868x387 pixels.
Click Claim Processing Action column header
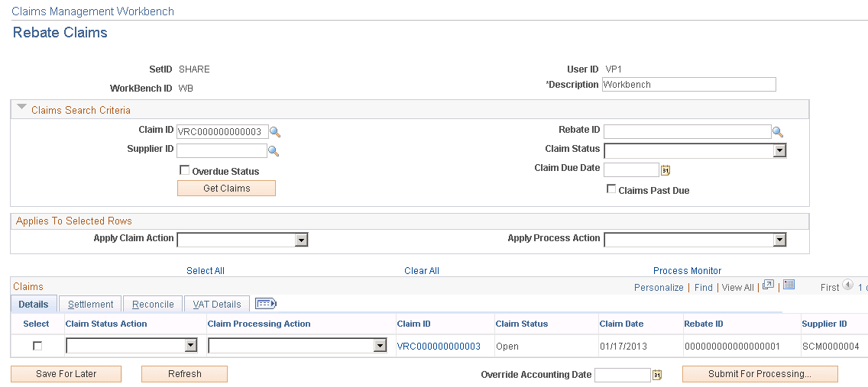tap(259, 324)
